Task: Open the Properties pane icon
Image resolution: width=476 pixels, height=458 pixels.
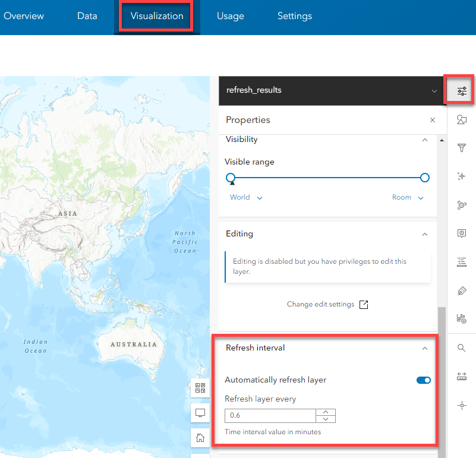Action: pyautogui.click(x=462, y=91)
